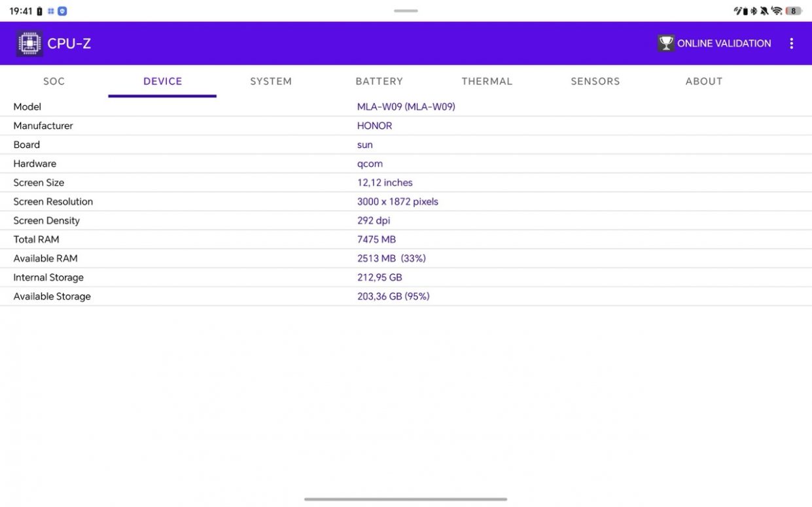Tap the 19:41 clock in status bar
812x507 pixels.
pyautogui.click(x=21, y=11)
